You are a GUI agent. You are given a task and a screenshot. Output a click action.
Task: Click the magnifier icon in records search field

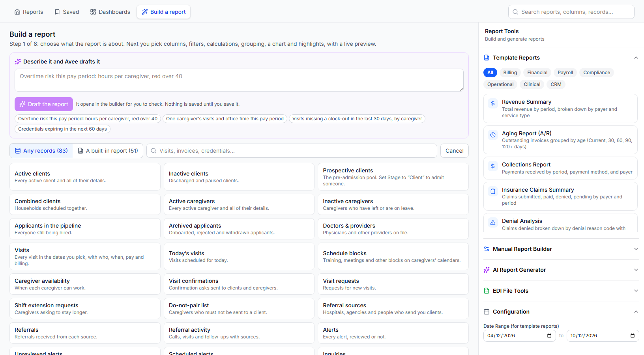tap(154, 151)
